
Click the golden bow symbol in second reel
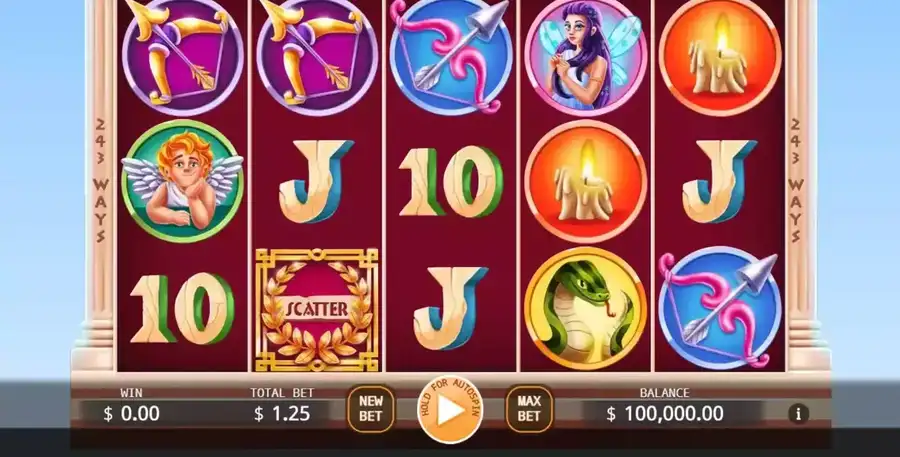click(317, 55)
